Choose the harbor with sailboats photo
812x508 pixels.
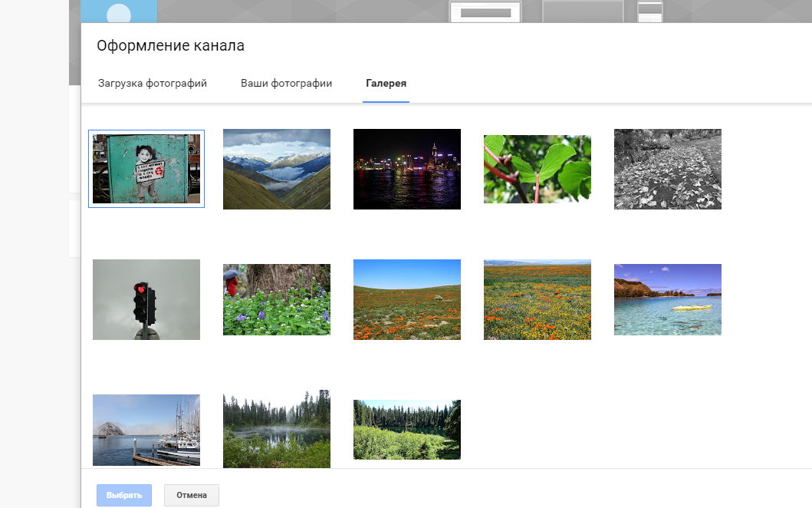pyautogui.click(x=146, y=430)
